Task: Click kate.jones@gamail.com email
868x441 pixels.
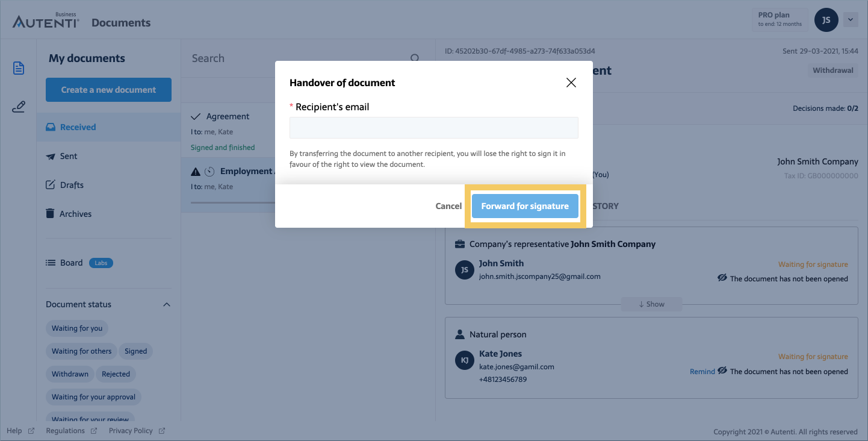Action: [x=516, y=366]
